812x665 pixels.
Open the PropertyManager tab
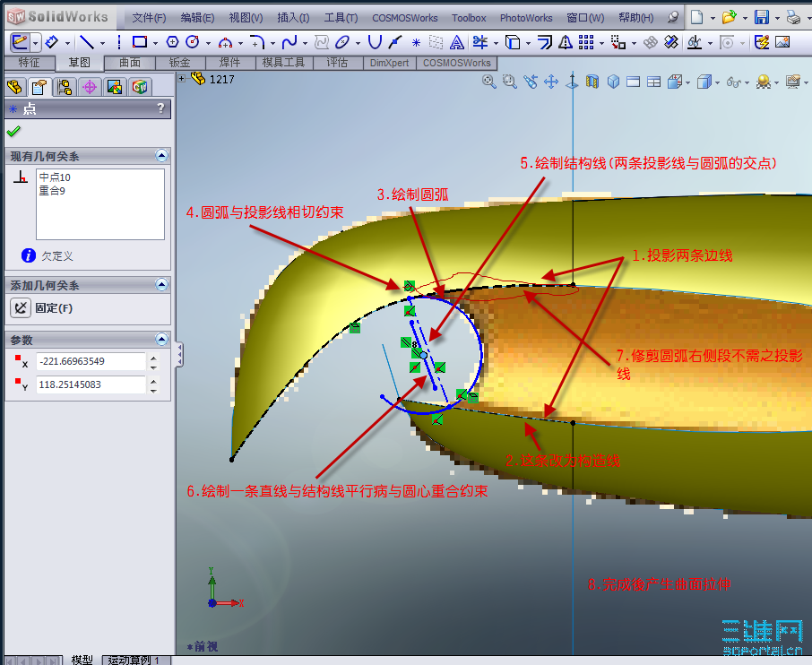[39, 87]
